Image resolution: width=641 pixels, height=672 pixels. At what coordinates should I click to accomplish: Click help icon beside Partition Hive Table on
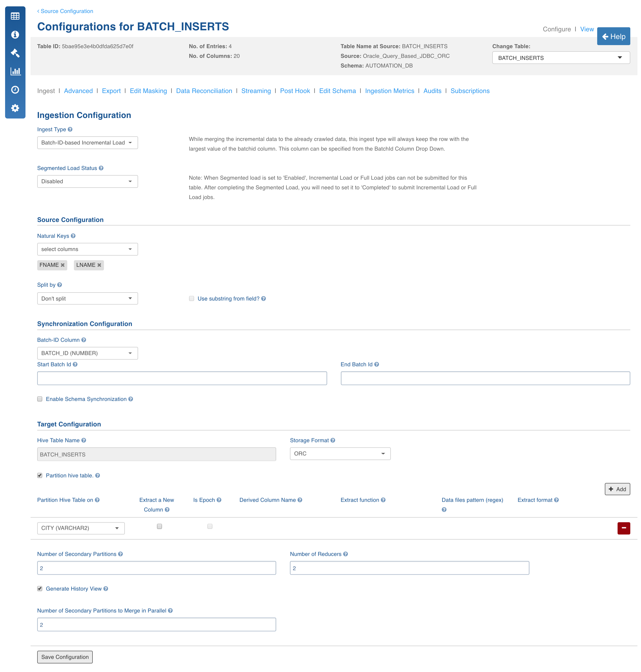pos(97,500)
